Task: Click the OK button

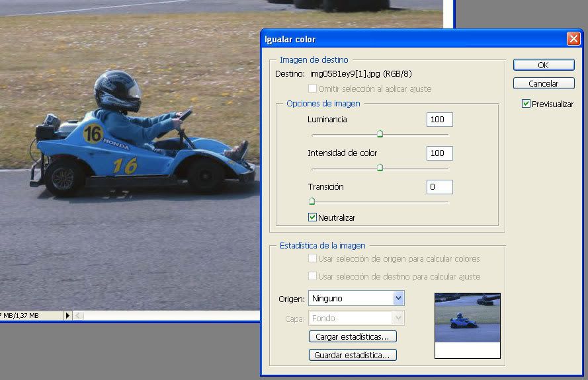Action: click(x=544, y=65)
